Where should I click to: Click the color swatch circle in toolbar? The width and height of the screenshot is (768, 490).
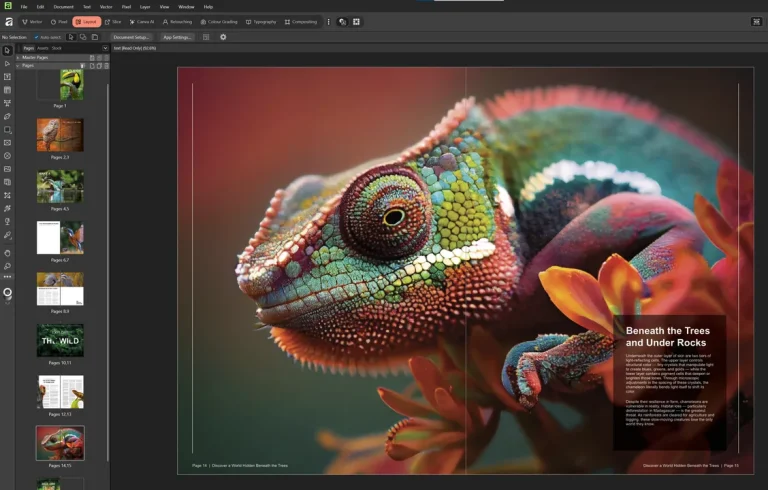pos(8,293)
